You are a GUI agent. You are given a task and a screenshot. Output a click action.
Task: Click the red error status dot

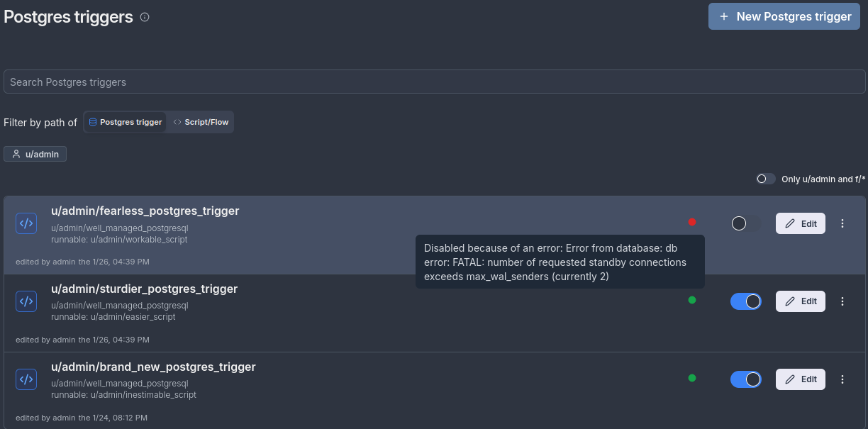[692, 222]
